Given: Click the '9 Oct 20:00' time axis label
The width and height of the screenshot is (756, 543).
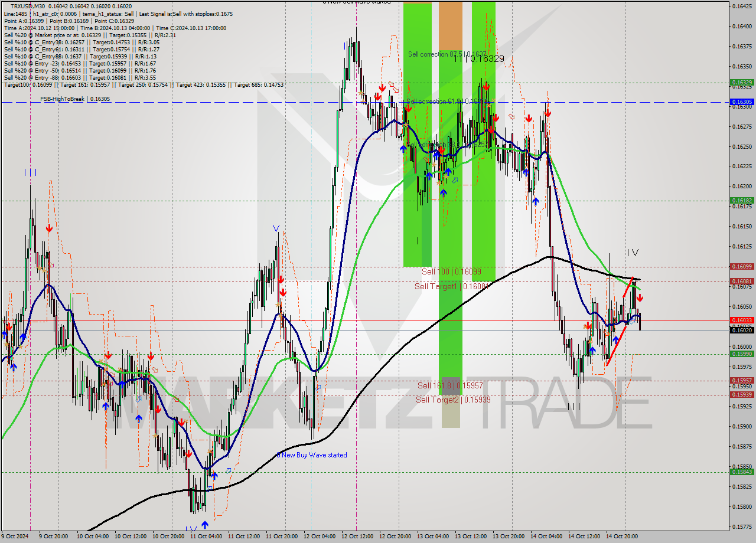Looking at the screenshot, I should [x=53, y=537].
